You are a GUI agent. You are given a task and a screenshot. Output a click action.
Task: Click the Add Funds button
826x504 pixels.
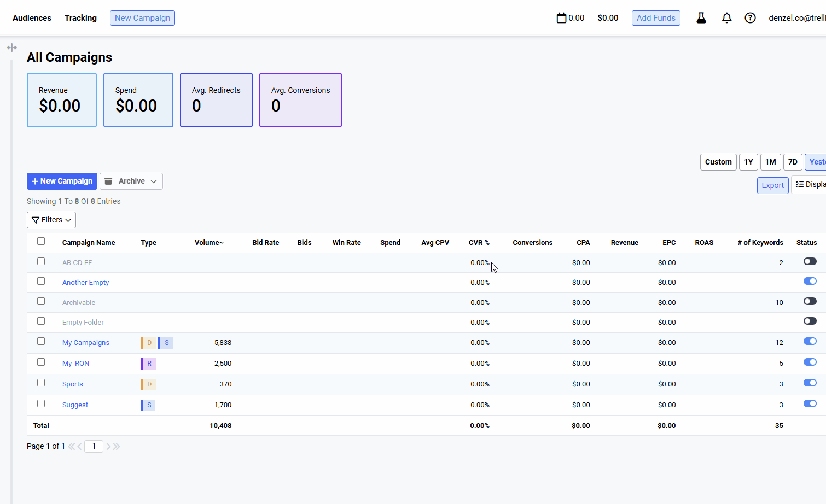coord(655,18)
